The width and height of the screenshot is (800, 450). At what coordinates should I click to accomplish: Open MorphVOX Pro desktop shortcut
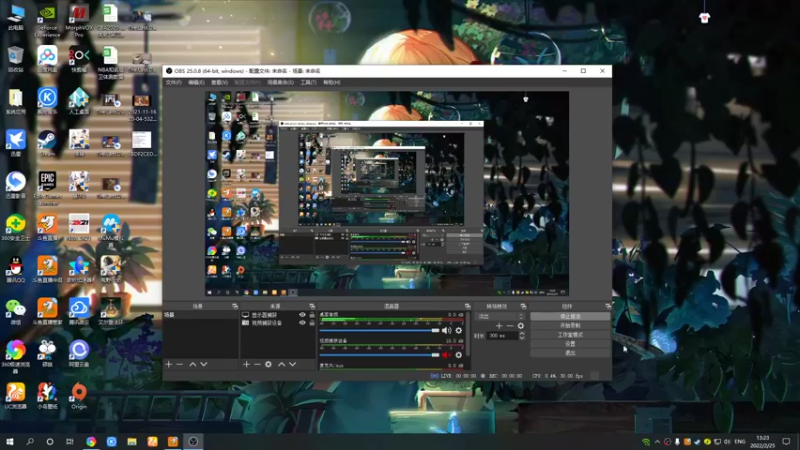click(x=79, y=21)
